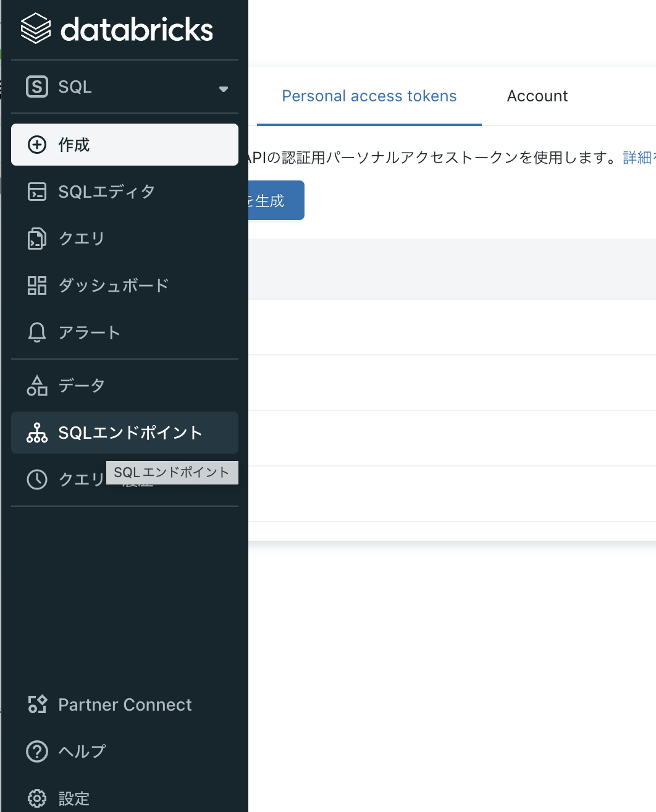The height and width of the screenshot is (812, 656).
Task: Open the クエリ menu item
Action: (x=125, y=239)
